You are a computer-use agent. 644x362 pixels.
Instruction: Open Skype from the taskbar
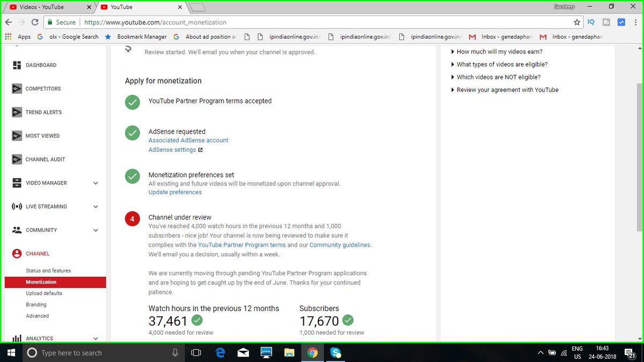coord(336,352)
